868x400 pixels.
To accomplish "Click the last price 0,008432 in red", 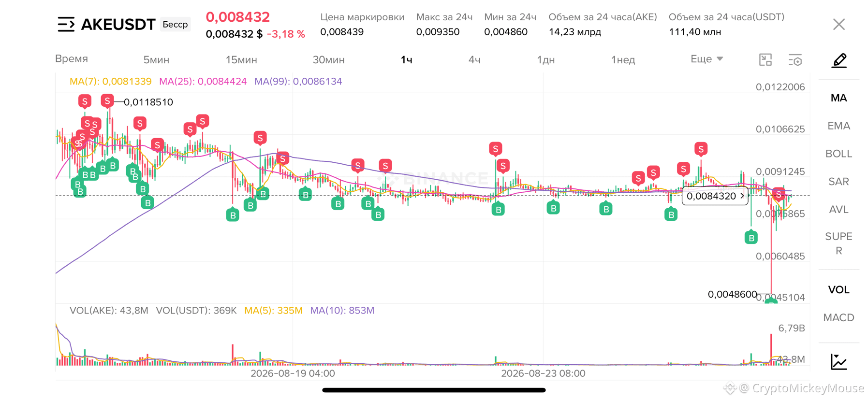I will (x=237, y=17).
